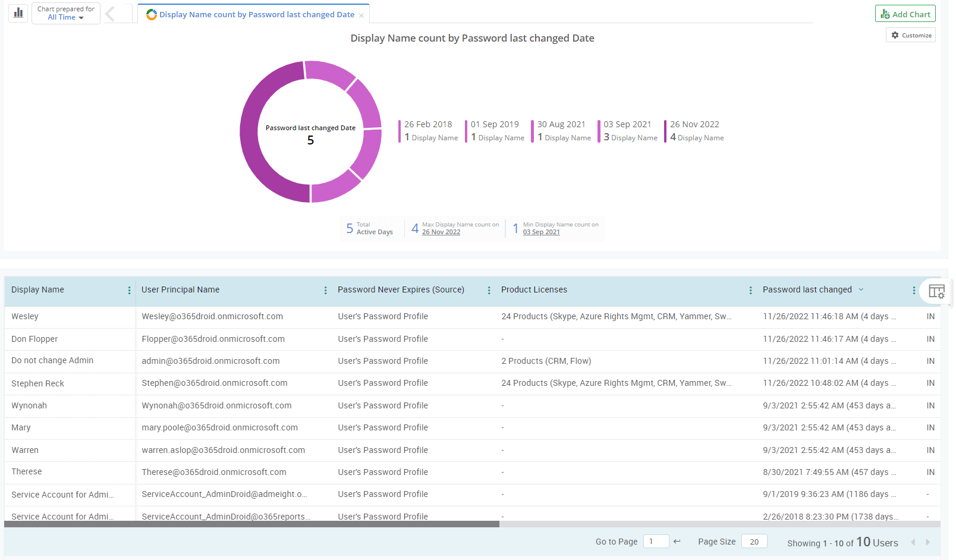Close the Display Name count chart tab
Image resolution: width=956 pixels, height=560 pixels.
pyautogui.click(x=361, y=15)
